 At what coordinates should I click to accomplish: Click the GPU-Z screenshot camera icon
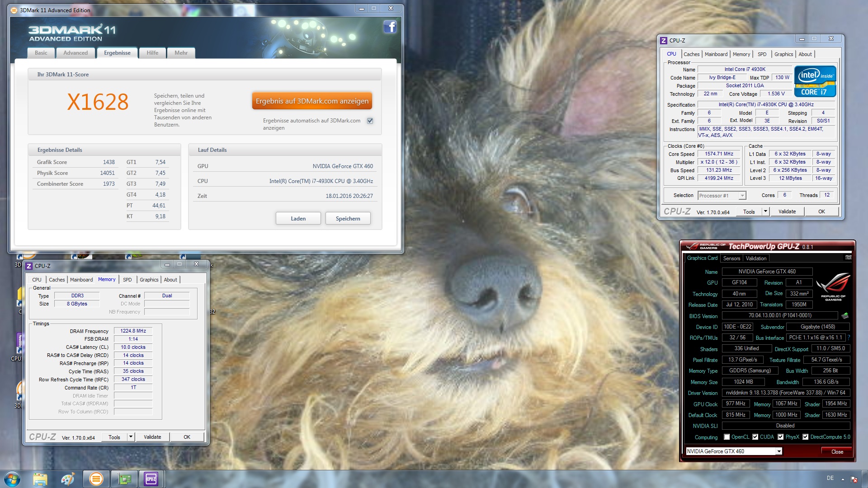848,258
